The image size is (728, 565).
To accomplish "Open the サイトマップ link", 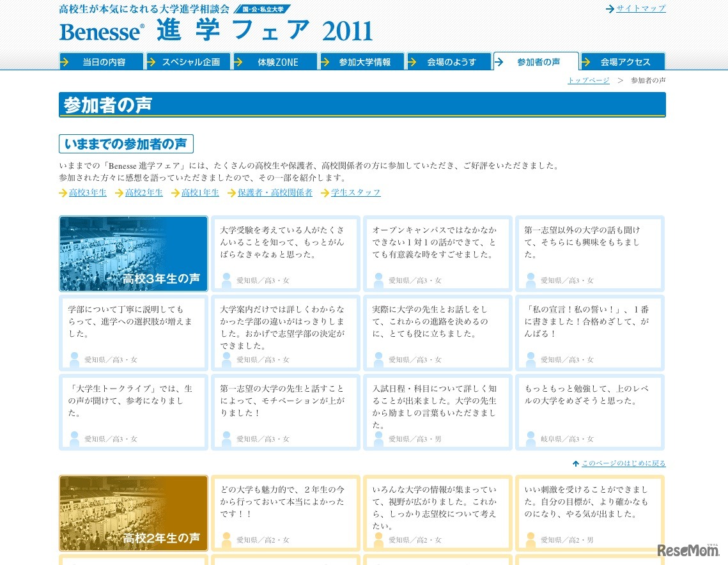I will click(641, 8).
